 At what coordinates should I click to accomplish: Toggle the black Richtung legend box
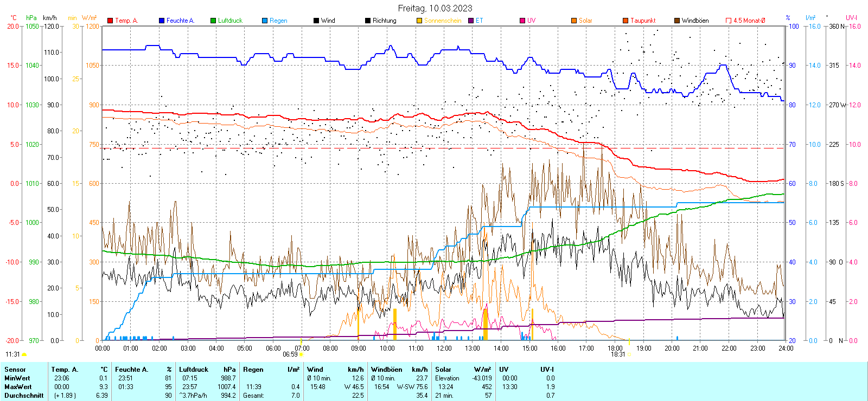(x=368, y=21)
